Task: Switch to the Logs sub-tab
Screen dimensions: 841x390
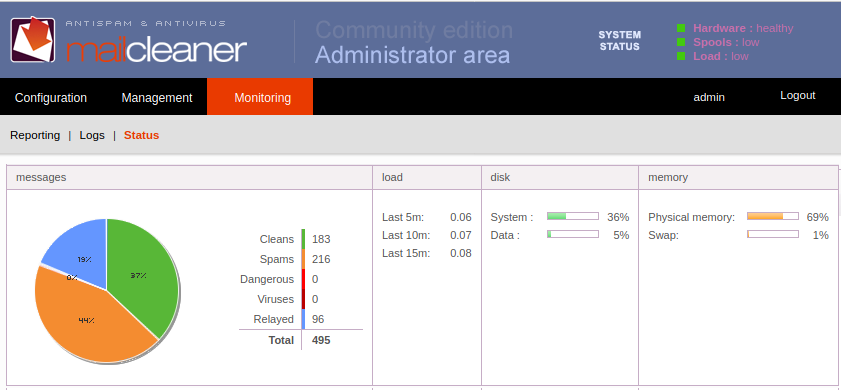Action: pos(92,135)
